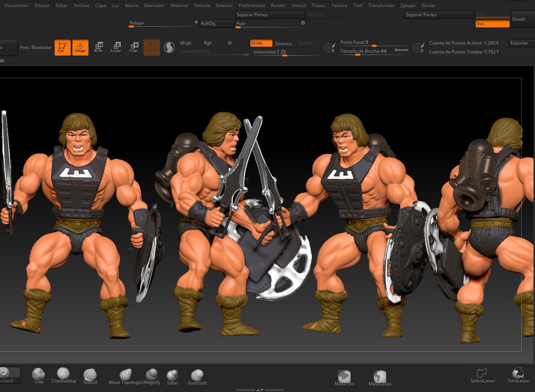Viewport: 535px width, 392px height.
Task: Open the Transformar menu
Action: click(x=381, y=6)
